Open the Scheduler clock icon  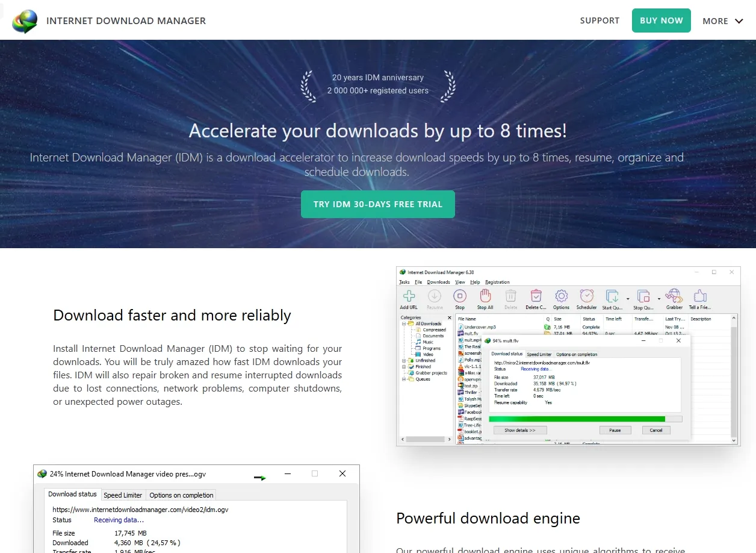click(x=587, y=296)
